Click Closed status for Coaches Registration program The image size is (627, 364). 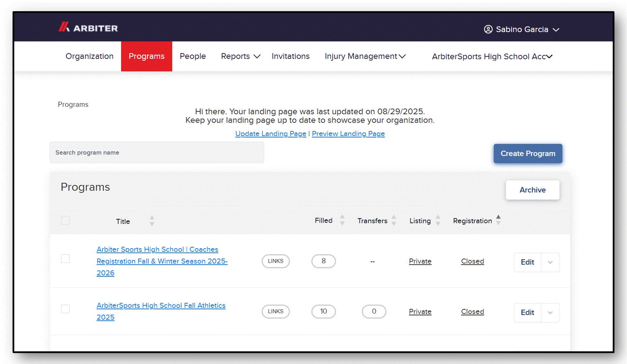(x=472, y=261)
